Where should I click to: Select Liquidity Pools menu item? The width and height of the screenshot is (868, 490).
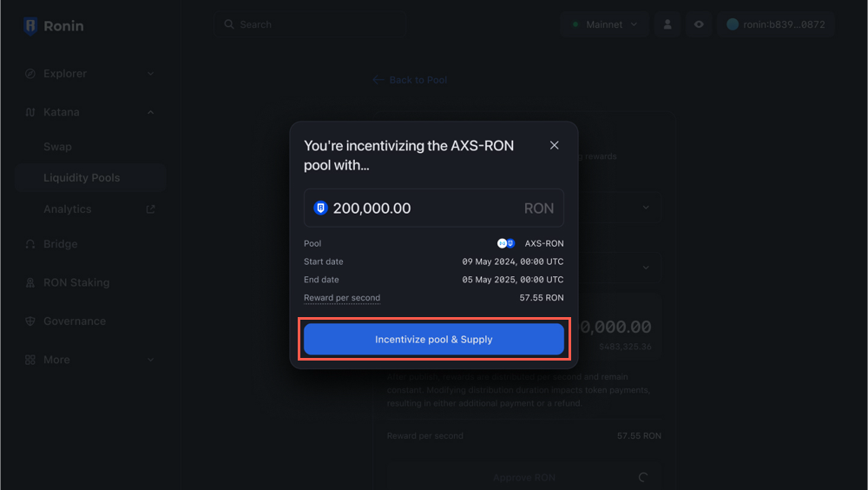pyautogui.click(x=82, y=178)
